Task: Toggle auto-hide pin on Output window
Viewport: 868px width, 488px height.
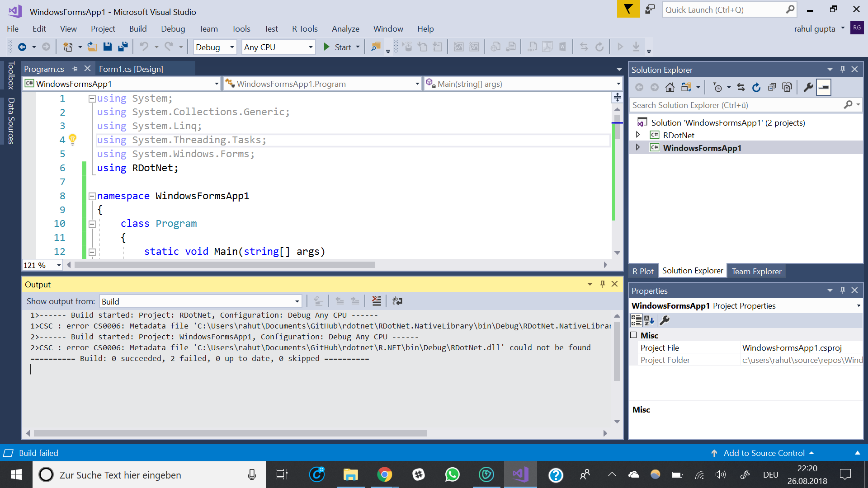Action: coord(602,284)
